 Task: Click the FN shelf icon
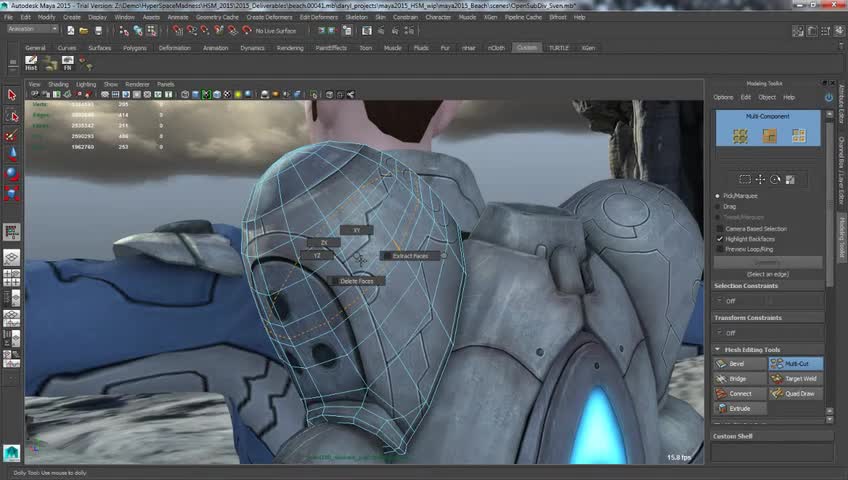[x=68, y=63]
